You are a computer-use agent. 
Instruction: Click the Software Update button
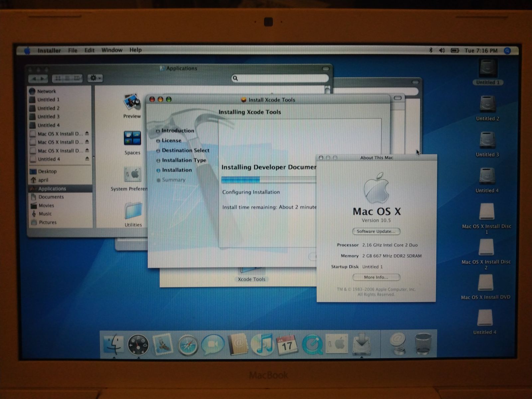[x=376, y=231]
